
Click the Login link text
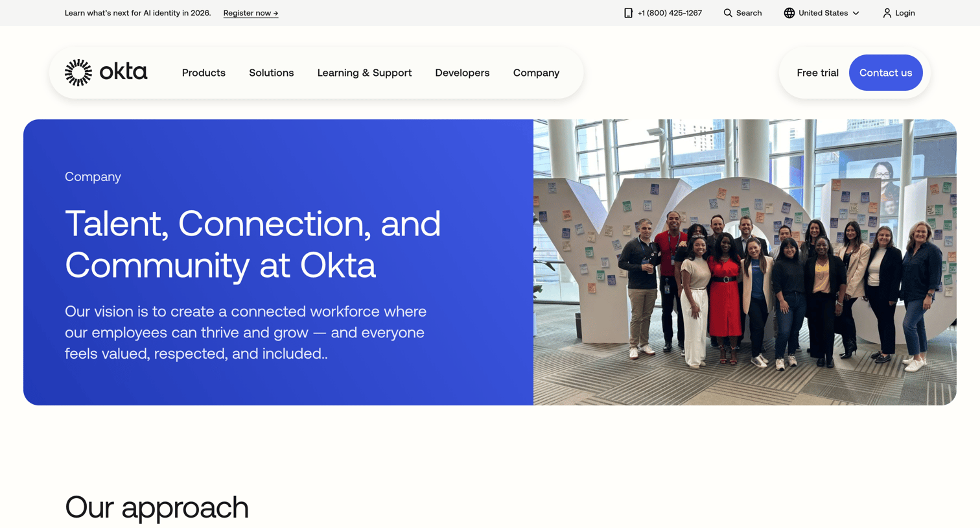tap(905, 13)
